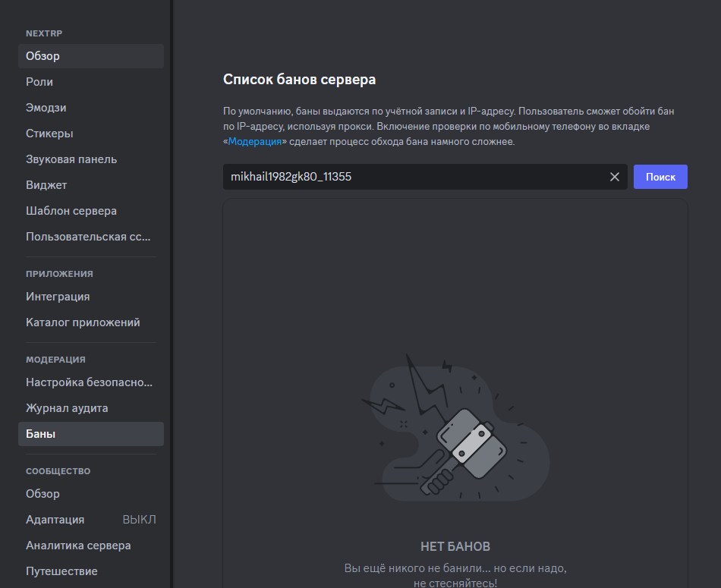Clear the ban search field with X icon
The width and height of the screenshot is (721, 588).
tap(614, 177)
